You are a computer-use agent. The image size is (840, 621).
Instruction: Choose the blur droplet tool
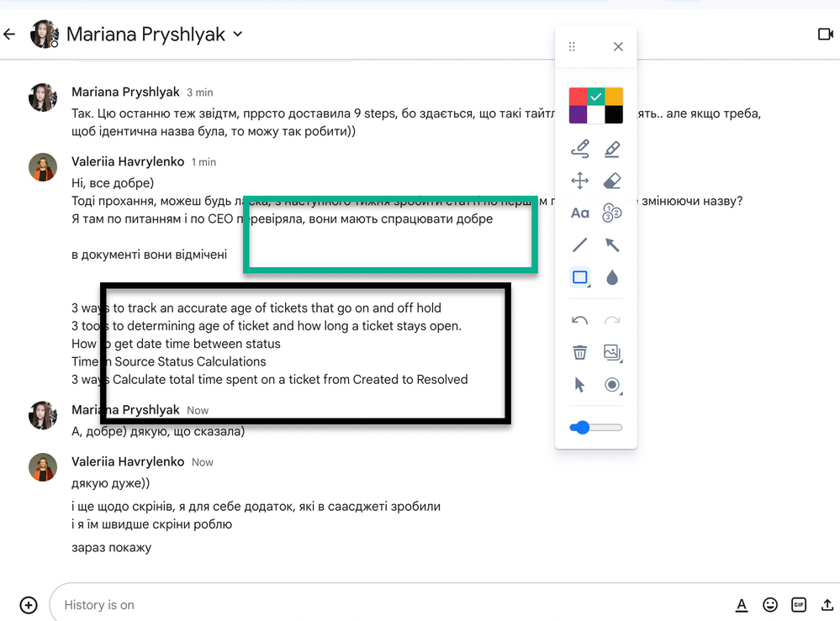[x=612, y=277]
